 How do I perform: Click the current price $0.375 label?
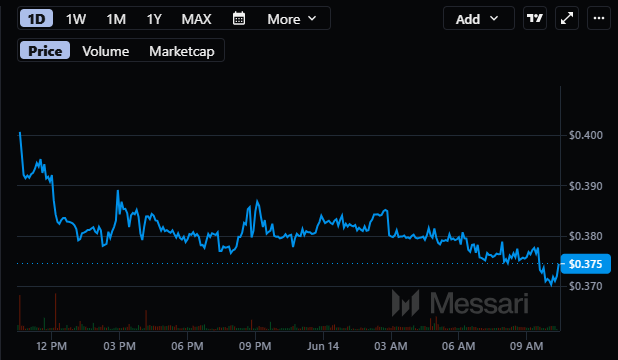(x=586, y=264)
